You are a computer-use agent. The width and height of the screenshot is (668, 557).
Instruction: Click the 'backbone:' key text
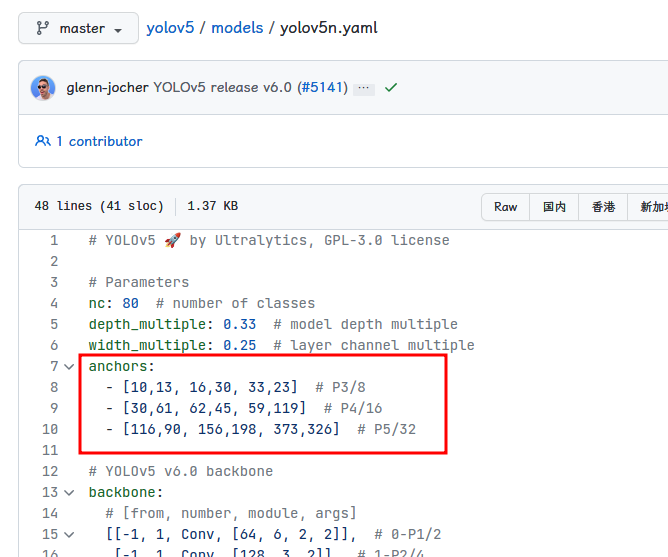[x=126, y=493]
